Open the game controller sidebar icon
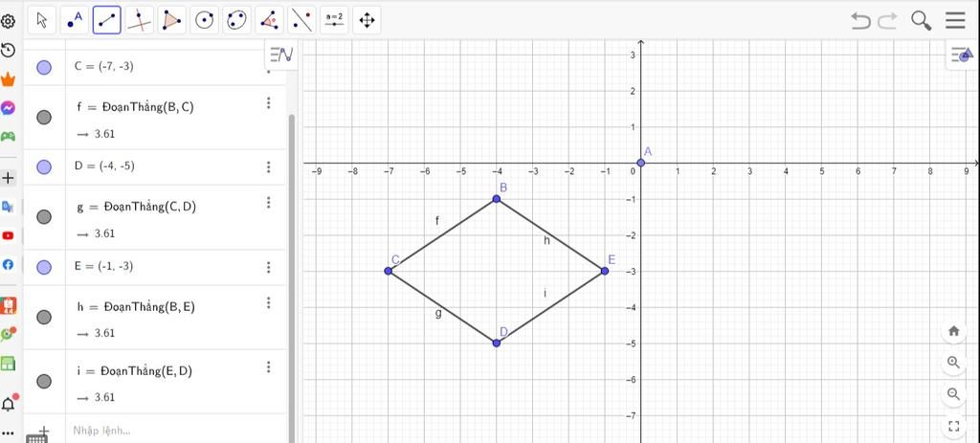Image resolution: width=980 pixels, height=443 pixels. [x=8, y=136]
